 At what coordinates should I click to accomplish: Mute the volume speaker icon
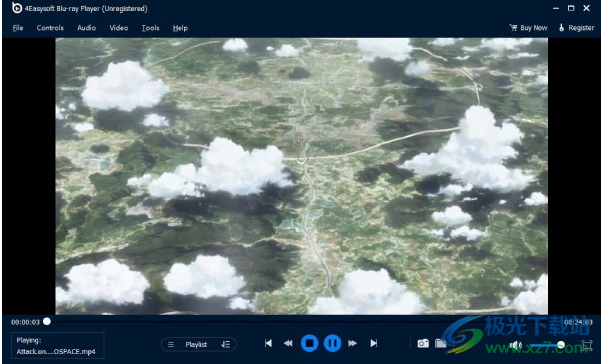(515, 345)
